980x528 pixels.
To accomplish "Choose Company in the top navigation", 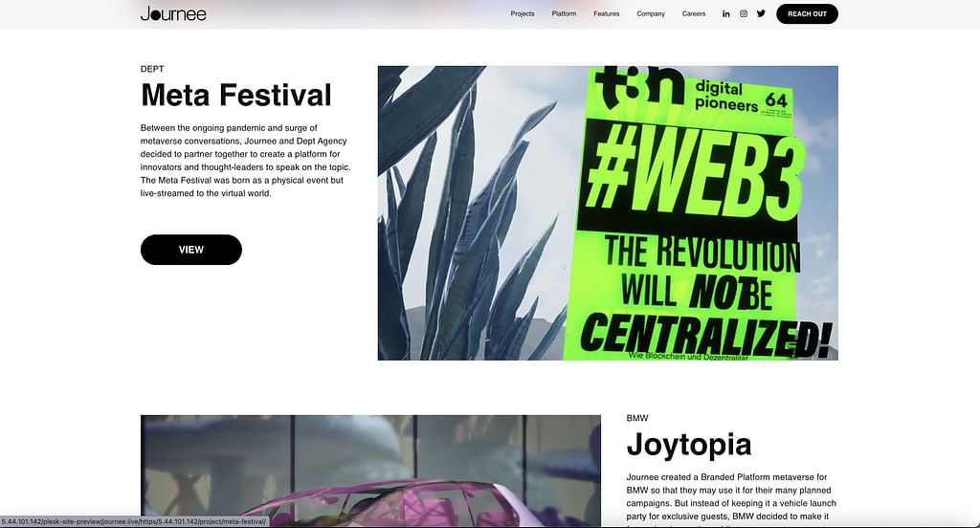I will point(651,13).
